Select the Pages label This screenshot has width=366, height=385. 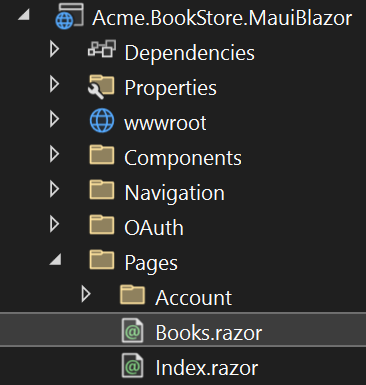click(x=151, y=263)
